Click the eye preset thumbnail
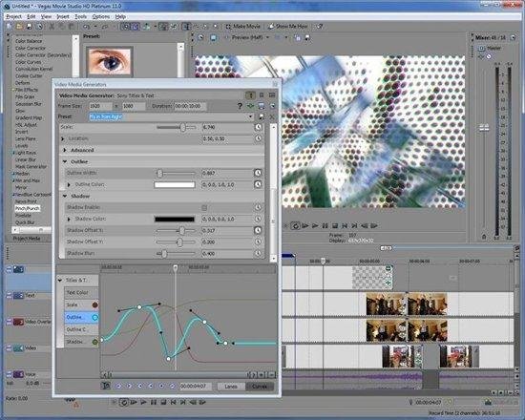 (x=110, y=61)
